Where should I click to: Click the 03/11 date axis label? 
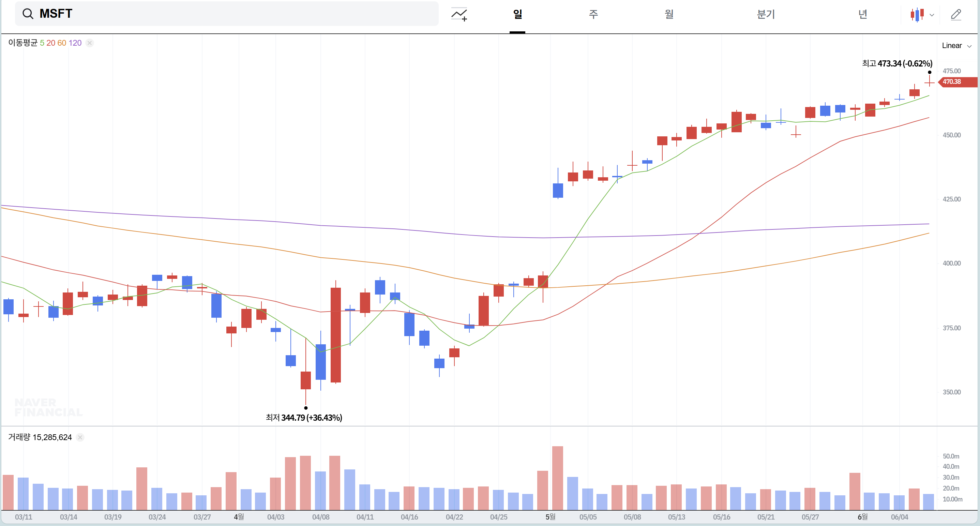click(24, 517)
